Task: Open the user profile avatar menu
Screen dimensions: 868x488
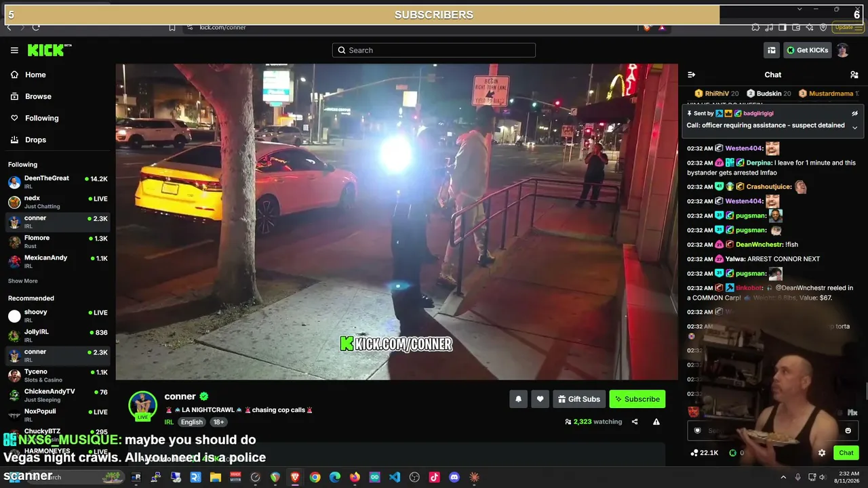Action: coord(843,50)
